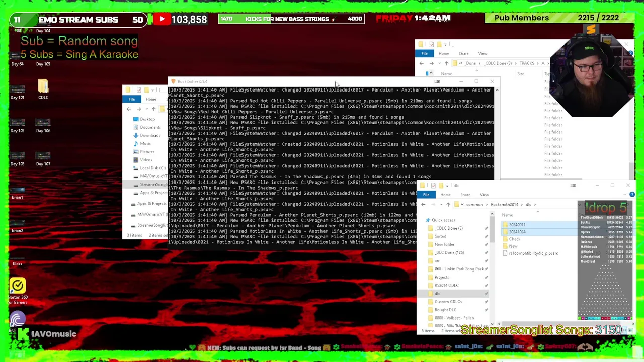The image size is (644, 362).
Task: Open Downloads in left Explorer sidebar
Action: (x=150, y=136)
